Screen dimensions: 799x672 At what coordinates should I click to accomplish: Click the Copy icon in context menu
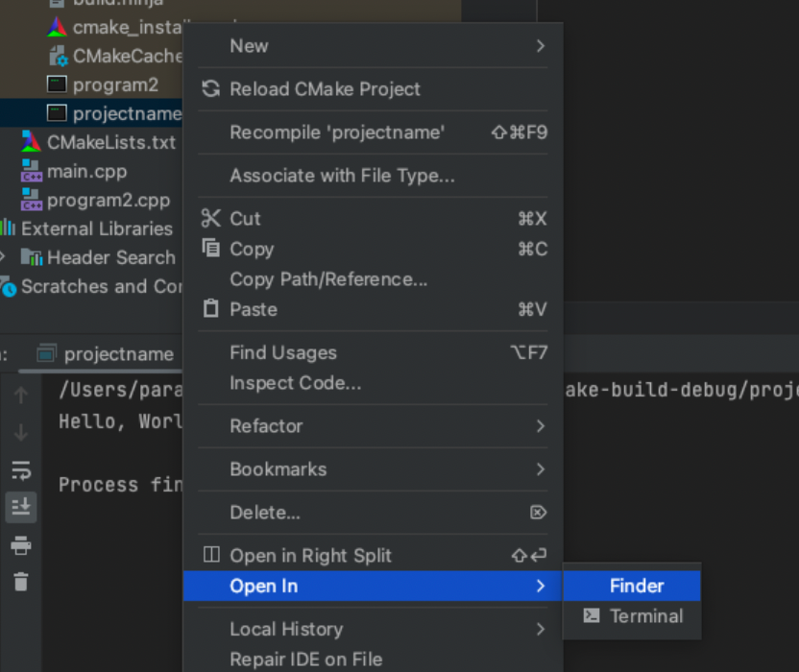pos(211,248)
